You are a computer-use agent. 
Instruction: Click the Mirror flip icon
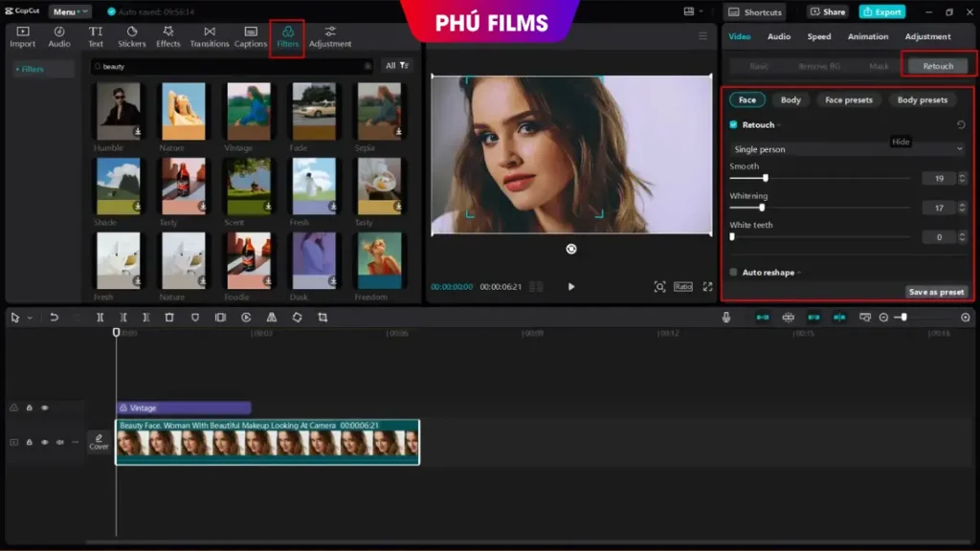click(x=272, y=318)
